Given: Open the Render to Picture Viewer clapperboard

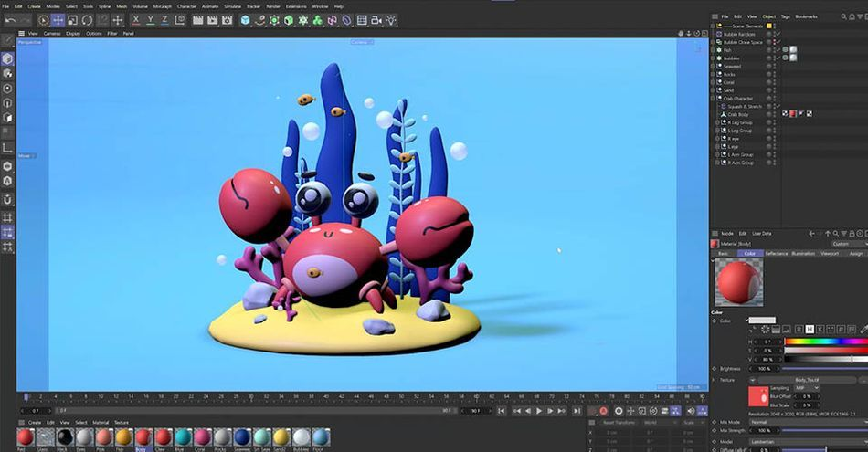Looking at the screenshot, I should pyautogui.click(x=212, y=20).
